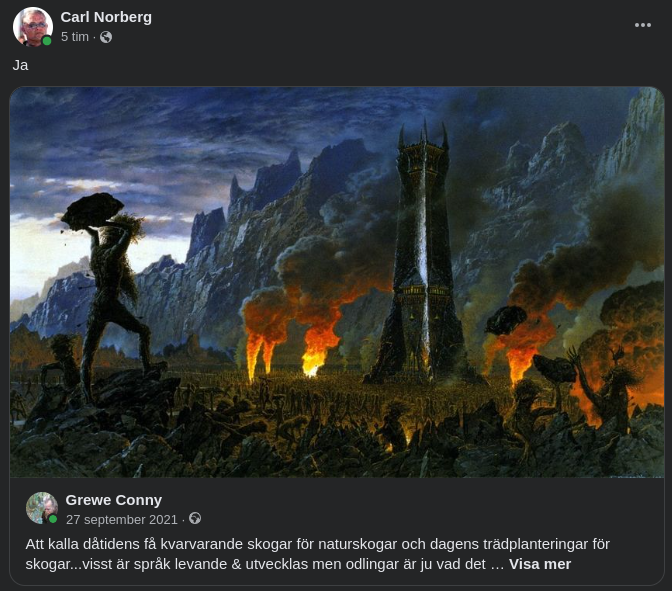Expand the shared post with Visa mer
Screen dimensions: 672x591
click(x=540, y=564)
